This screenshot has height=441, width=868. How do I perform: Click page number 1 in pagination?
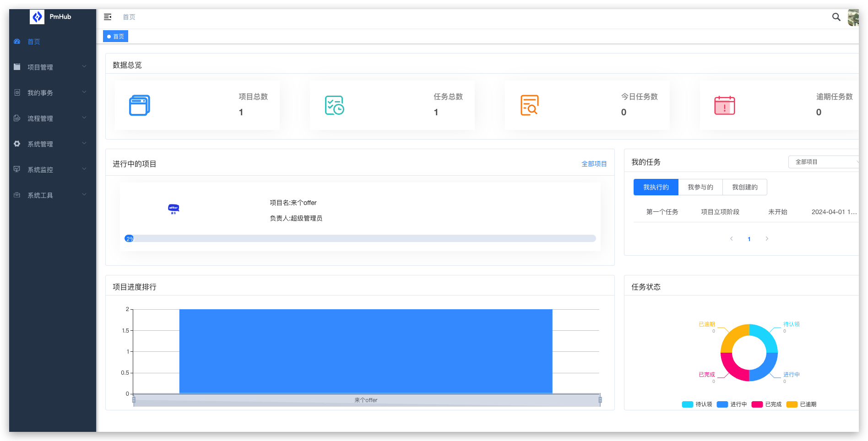point(749,238)
